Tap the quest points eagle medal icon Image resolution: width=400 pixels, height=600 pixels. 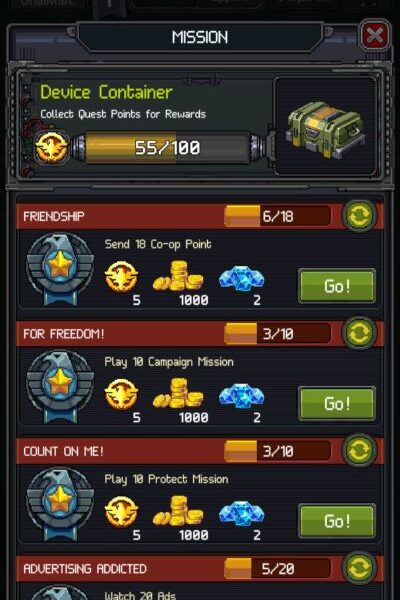[x=51, y=148]
